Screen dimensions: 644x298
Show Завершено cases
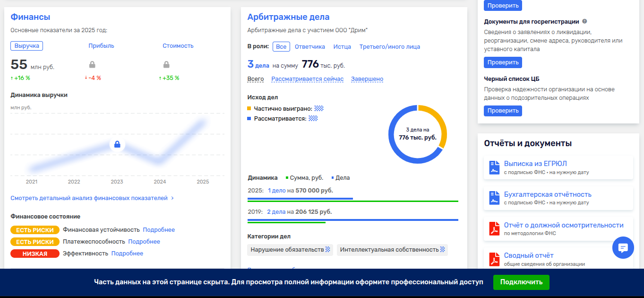point(367,79)
